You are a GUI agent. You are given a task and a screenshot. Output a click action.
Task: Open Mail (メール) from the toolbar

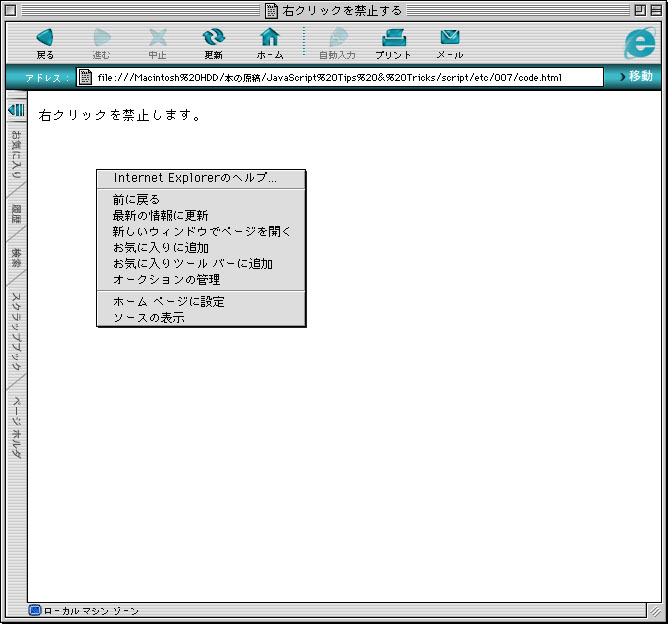pos(450,40)
